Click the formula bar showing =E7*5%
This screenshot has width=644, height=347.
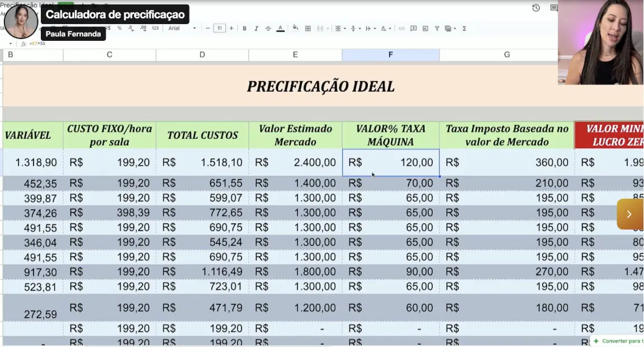tap(37, 43)
